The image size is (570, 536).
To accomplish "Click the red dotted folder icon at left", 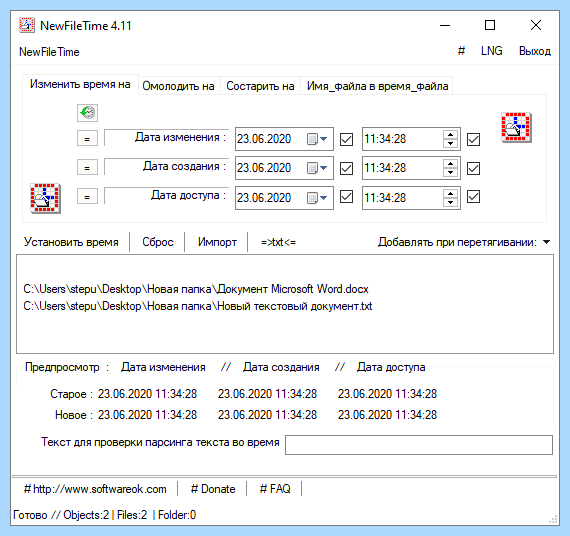I will (45, 198).
